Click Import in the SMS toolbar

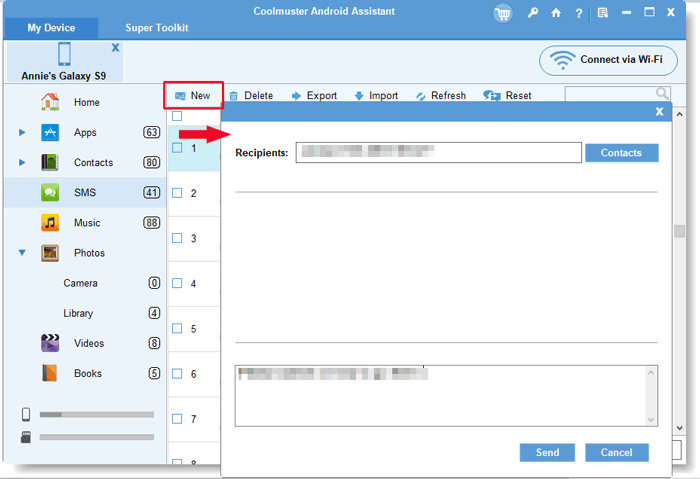click(376, 96)
